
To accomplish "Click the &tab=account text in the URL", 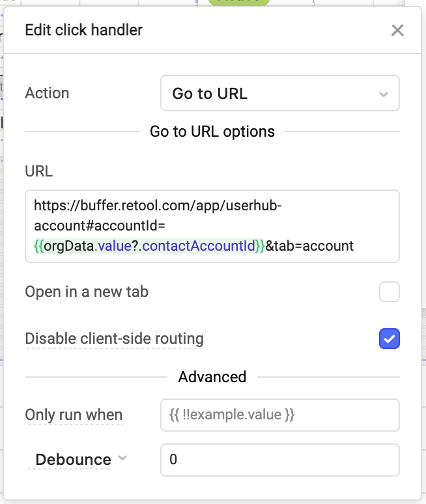I will 310,246.
